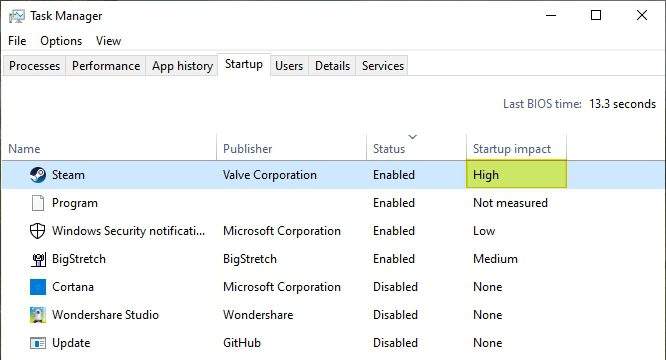
Task: Click the BigStretch publisher cell
Action: coord(250,259)
